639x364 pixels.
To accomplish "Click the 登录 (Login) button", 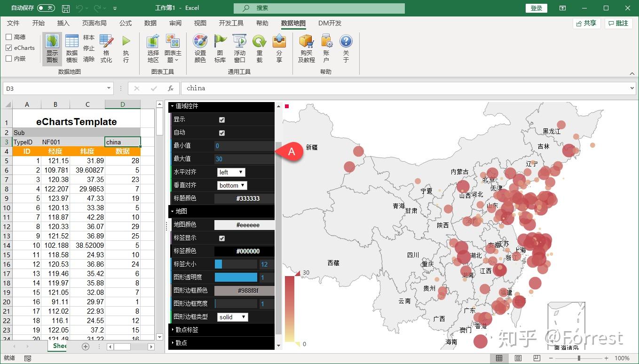I will coord(536,8).
